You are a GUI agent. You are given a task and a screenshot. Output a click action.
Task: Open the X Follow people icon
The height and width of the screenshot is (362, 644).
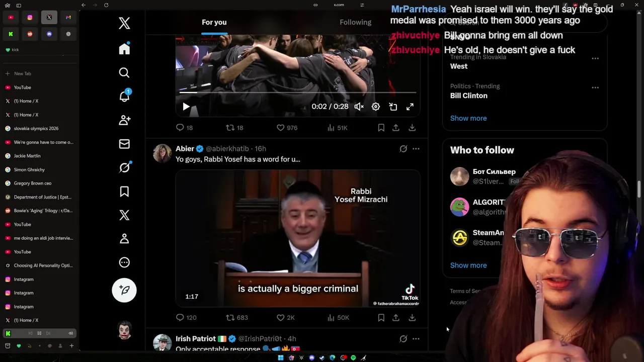coord(124,120)
